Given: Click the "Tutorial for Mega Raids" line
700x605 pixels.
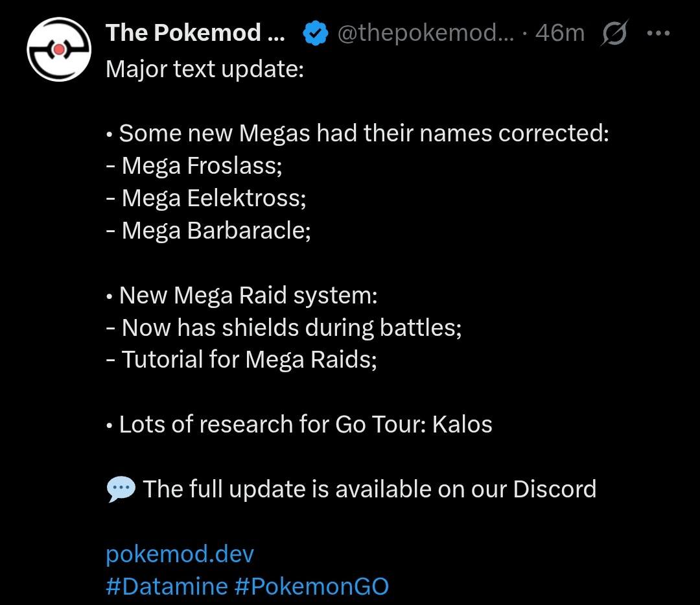Looking at the screenshot, I should pyautogui.click(x=242, y=359).
